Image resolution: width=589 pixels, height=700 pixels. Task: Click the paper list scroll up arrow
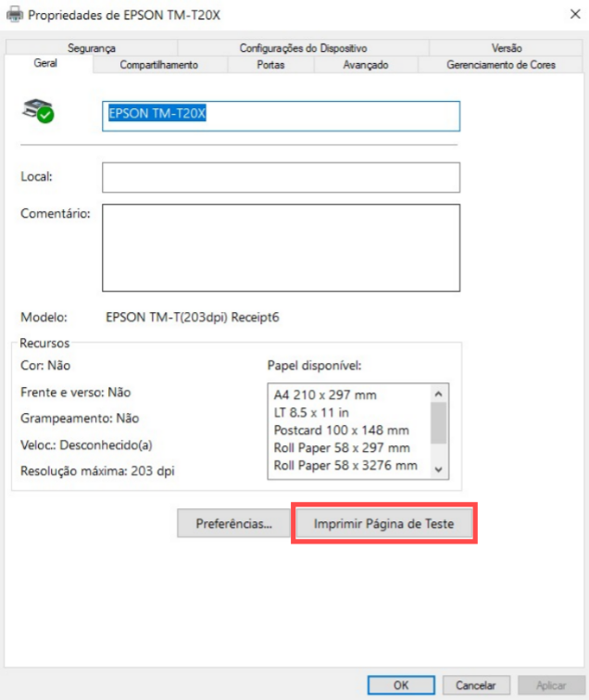[439, 394]
